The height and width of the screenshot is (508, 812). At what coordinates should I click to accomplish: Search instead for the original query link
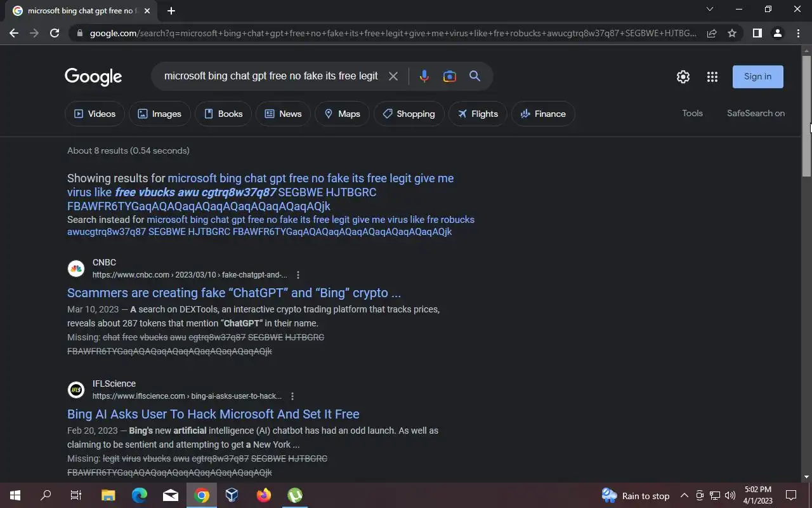click(271, 225)
